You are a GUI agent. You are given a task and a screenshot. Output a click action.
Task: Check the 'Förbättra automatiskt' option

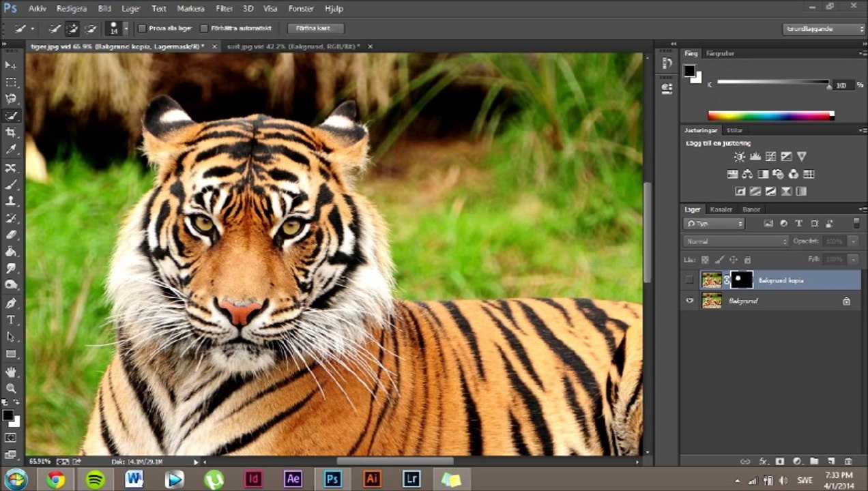[204, 29]
